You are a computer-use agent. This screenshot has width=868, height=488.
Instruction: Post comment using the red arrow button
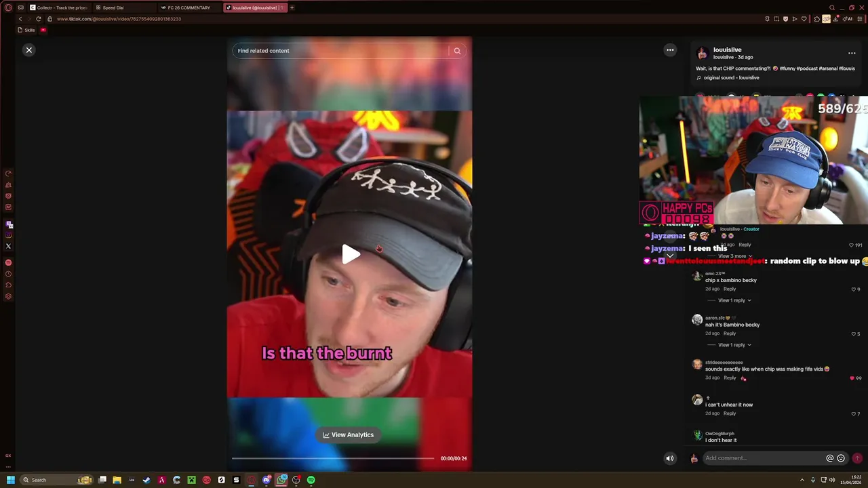[857, 458]
